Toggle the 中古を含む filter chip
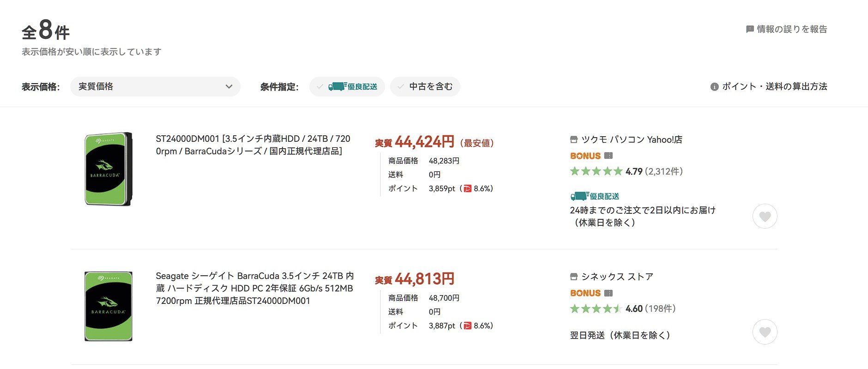The height and width of the screenshot is (369, 868). 425,86
